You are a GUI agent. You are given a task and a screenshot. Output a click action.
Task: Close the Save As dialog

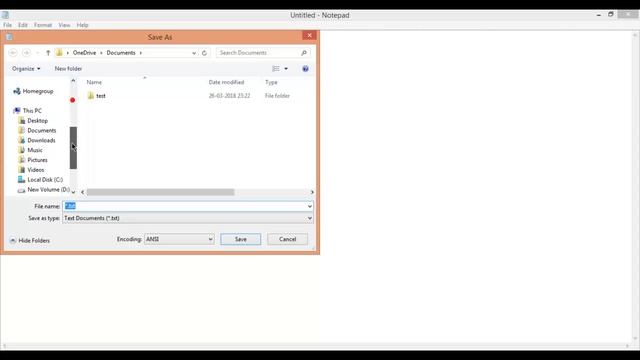[x=309, y=36]
